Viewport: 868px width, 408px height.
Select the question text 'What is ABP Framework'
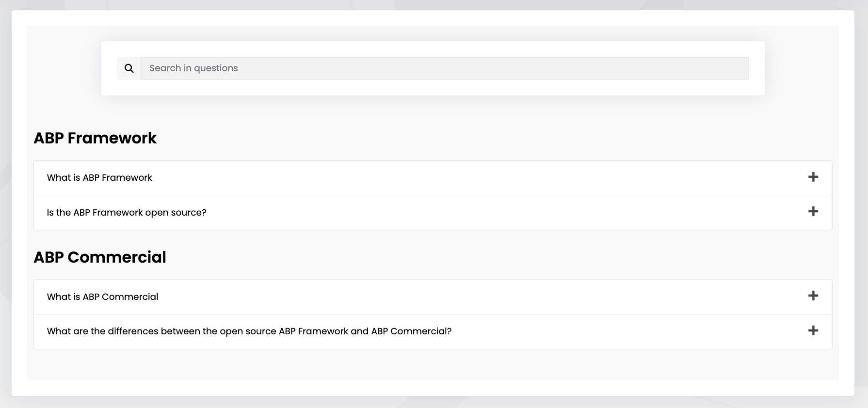99,177
